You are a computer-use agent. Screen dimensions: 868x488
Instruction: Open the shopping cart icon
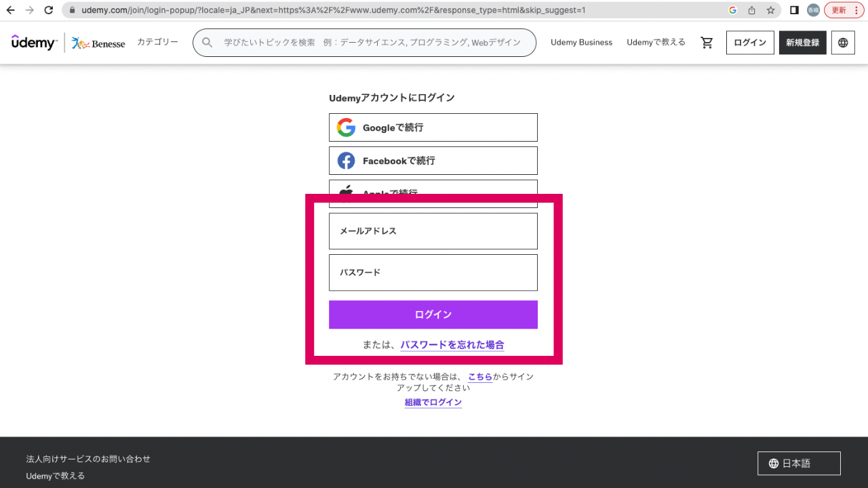point(707,43)
